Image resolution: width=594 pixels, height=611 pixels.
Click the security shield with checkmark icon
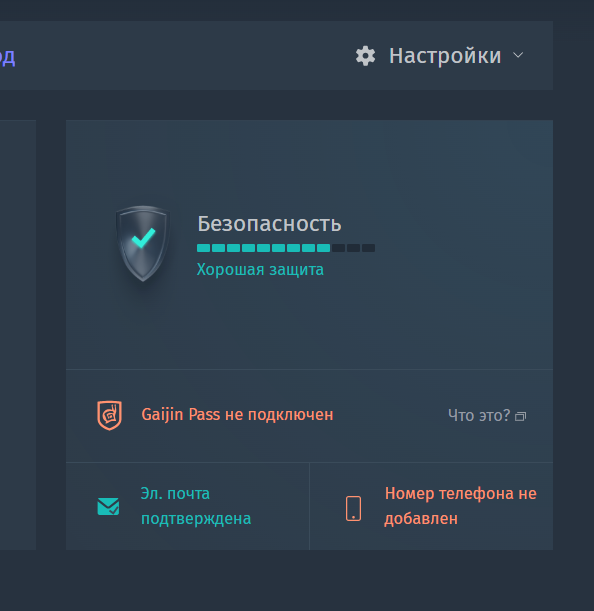click(x=143, y=243)
